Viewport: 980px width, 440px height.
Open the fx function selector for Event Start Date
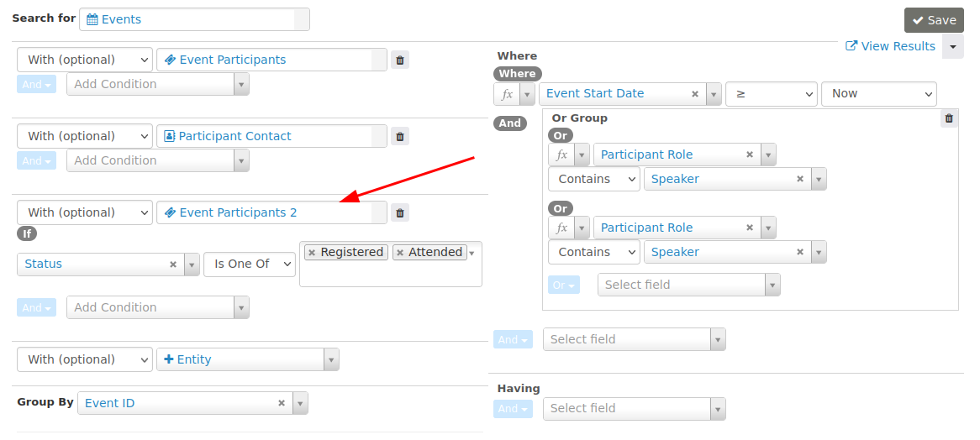pos(514,94)
